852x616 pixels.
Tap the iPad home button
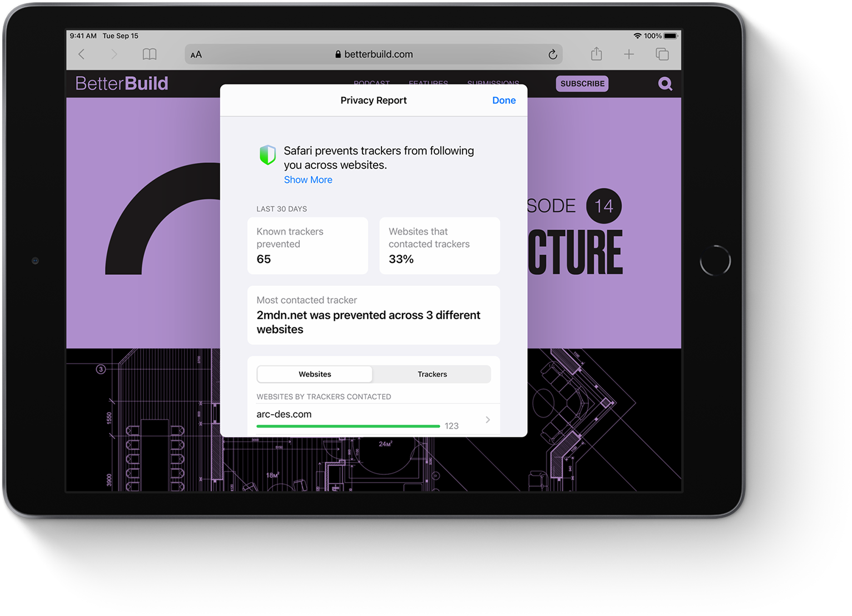pyautogui.click(x=715, y=260)
